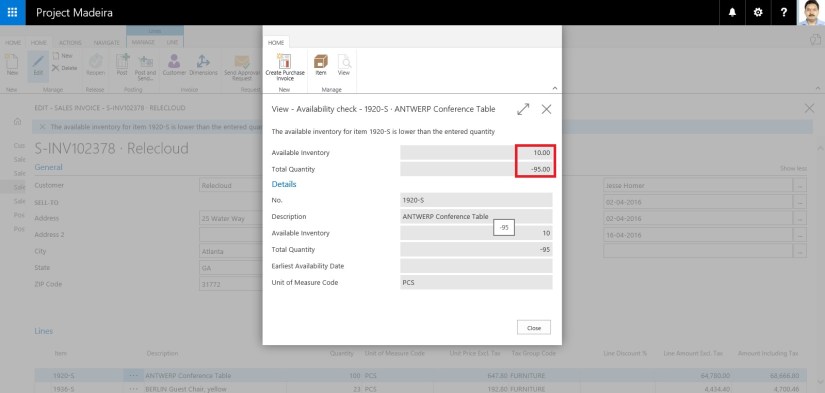Image resolution: width=825 pixels, height=393 pixels.
Task: Click the ZIP Code field showing 31772
Action: [x=231, y=284]
